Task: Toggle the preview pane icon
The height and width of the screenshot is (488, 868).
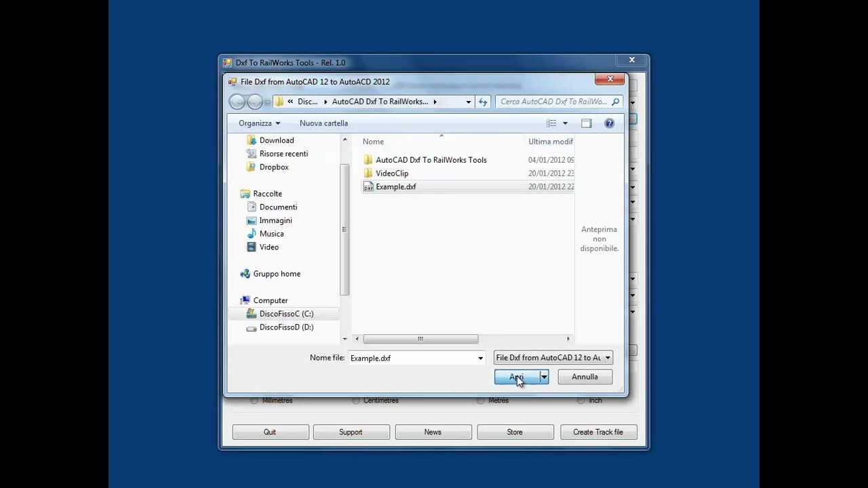Action: coord(586,123)
